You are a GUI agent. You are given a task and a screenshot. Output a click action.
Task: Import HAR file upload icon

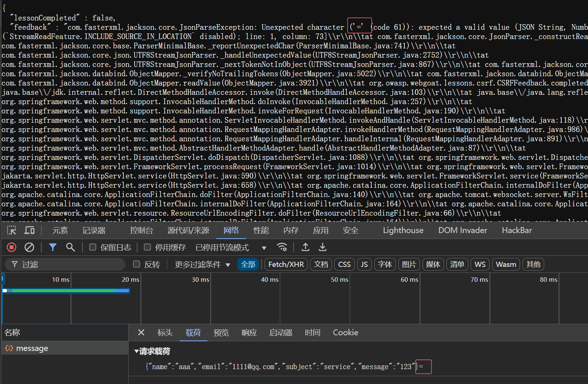(x=306, y=247)
